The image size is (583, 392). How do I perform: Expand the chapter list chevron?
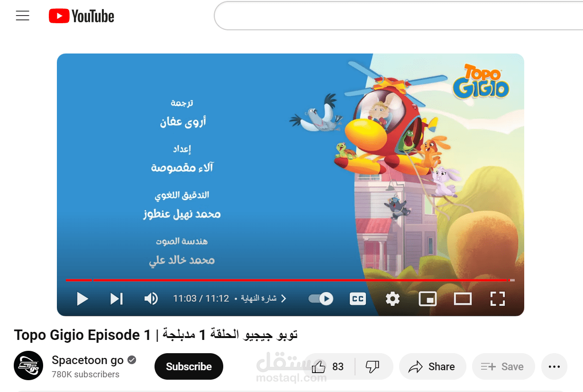click(284, 299)
